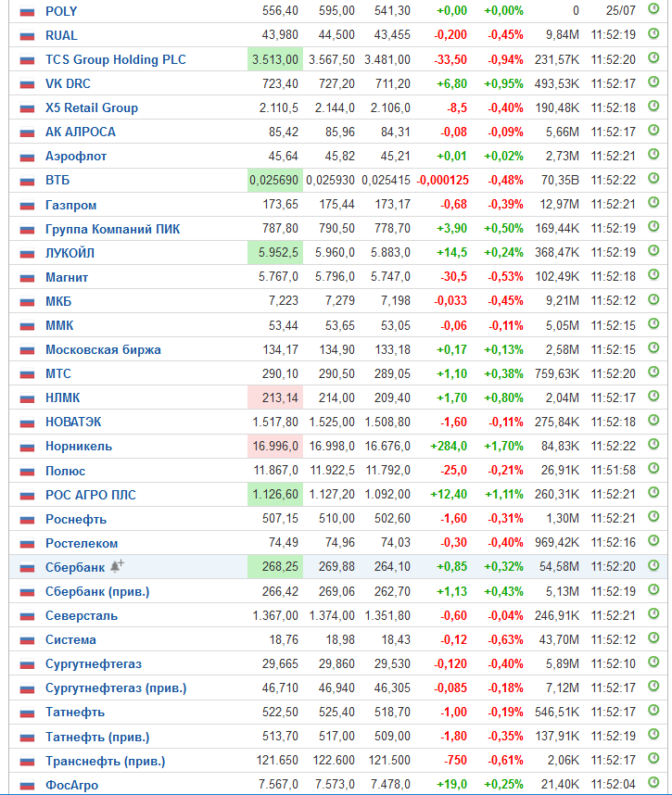The height and width of the screenshot is (795, 672).
Task: Click Сбербанк volume 54,58M
Action: 559,567
